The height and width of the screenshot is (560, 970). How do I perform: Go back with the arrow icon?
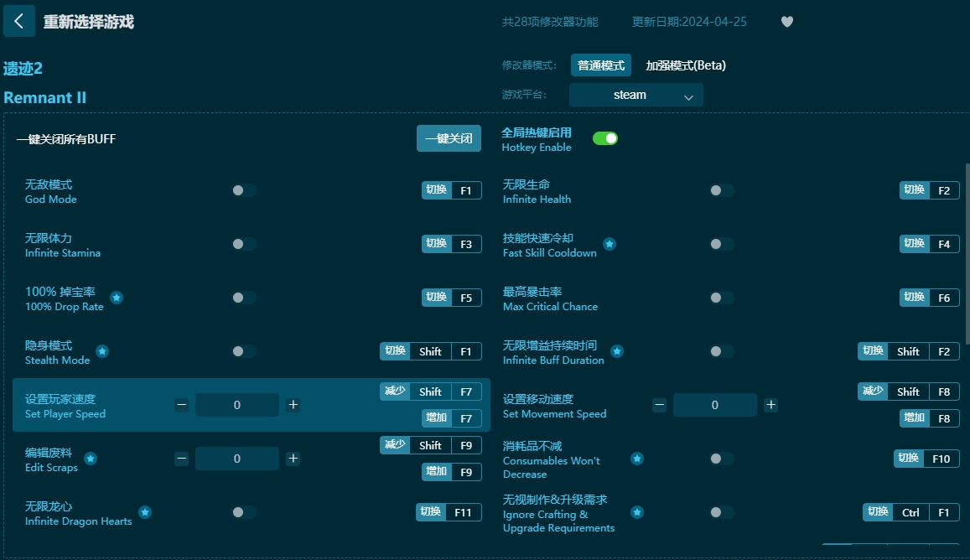pyautogui.click(x=18, y=22)
